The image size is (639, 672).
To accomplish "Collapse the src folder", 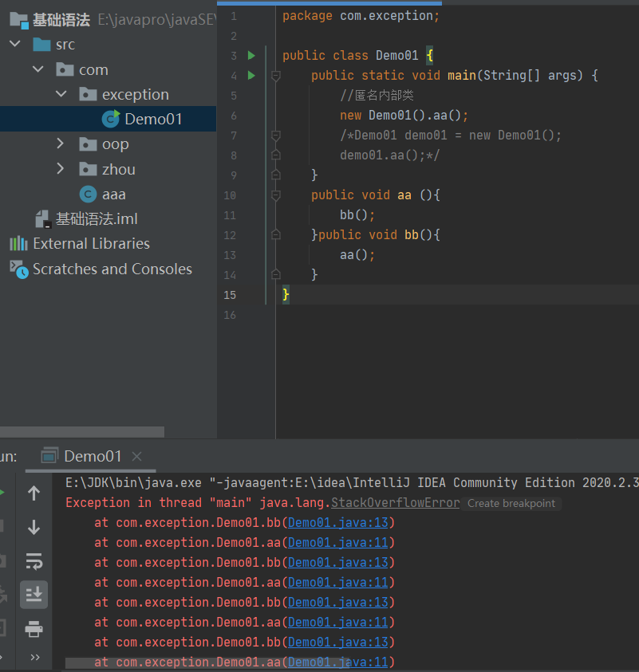I will 15,44.
